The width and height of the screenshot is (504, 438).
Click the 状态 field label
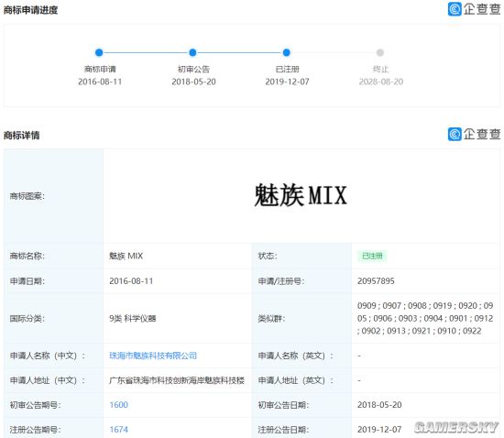click(x=268, y=256)
